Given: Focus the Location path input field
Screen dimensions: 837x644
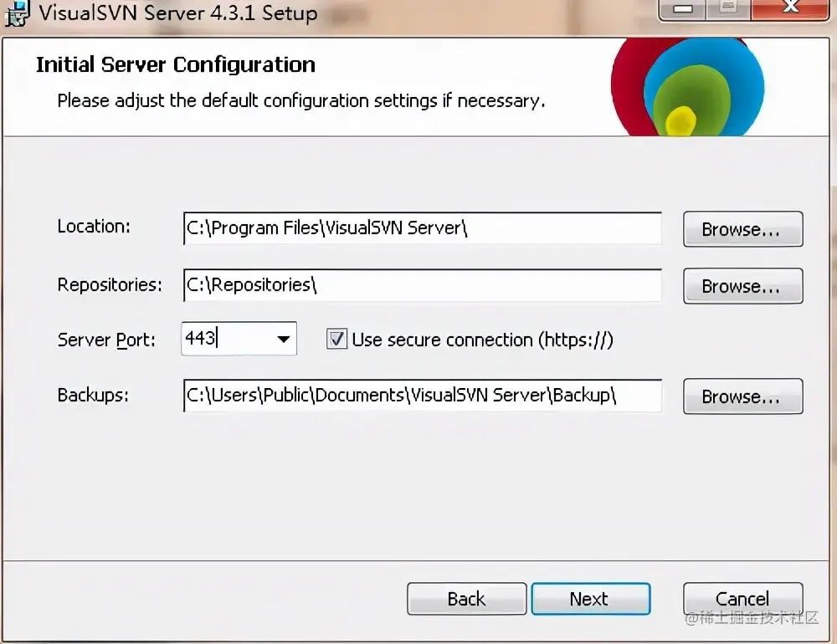Looking at the screenshot, I should [422, 228].
